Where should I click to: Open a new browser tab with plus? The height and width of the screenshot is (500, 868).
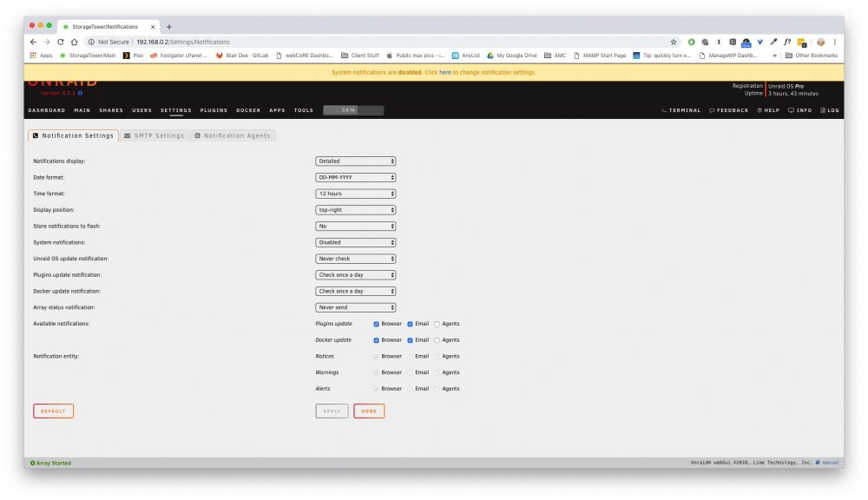(169, 27)
